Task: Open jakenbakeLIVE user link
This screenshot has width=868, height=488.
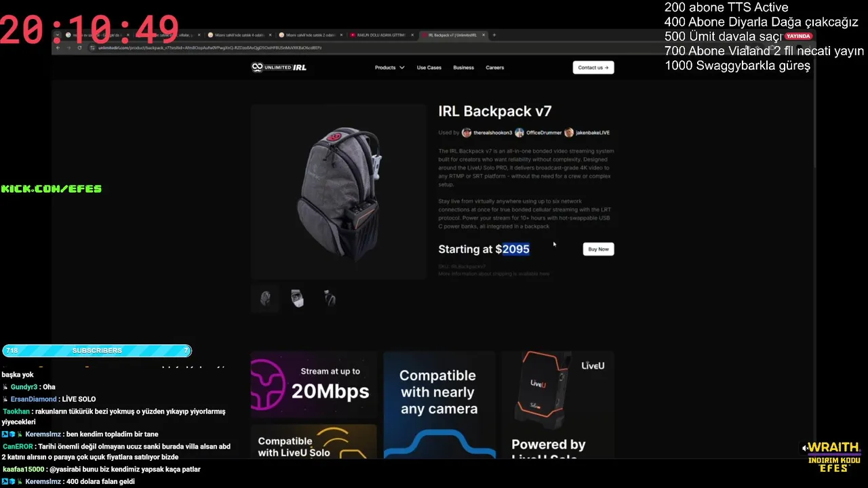Action: point(593,133)
